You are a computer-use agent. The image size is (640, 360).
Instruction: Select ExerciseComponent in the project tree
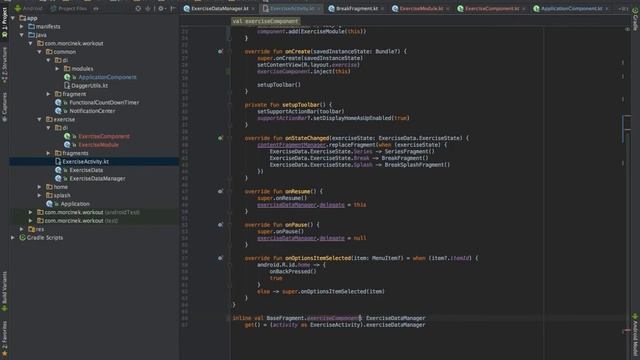pyautogui.click(x=104, y=136)
